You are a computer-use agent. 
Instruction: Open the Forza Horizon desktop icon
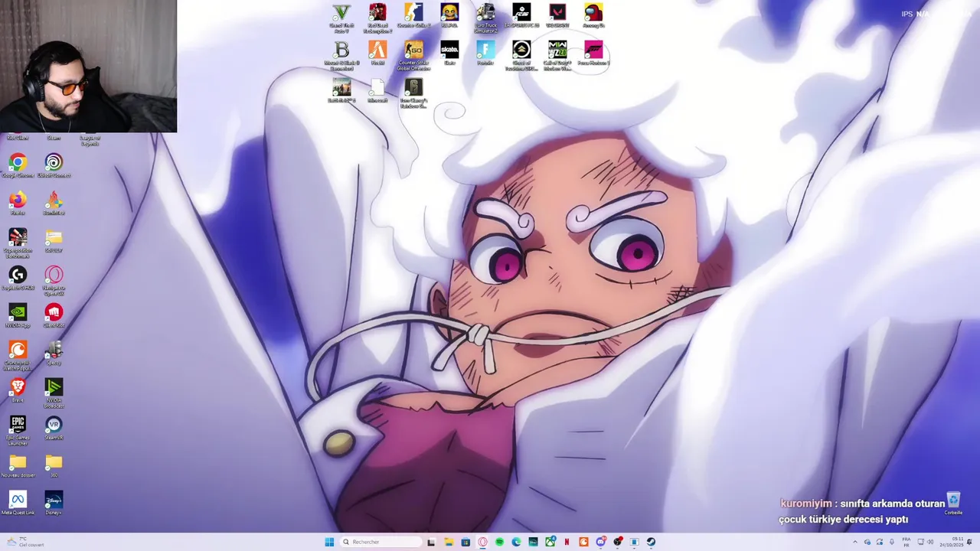pyautogui.click(x=593, y=54)
